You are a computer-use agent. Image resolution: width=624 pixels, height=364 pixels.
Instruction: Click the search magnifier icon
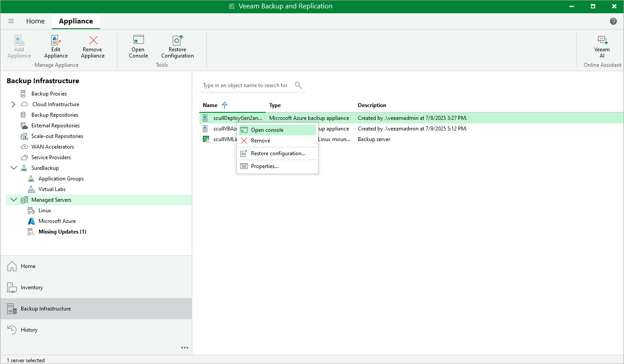pyautogui.click(x=298, y=85)
